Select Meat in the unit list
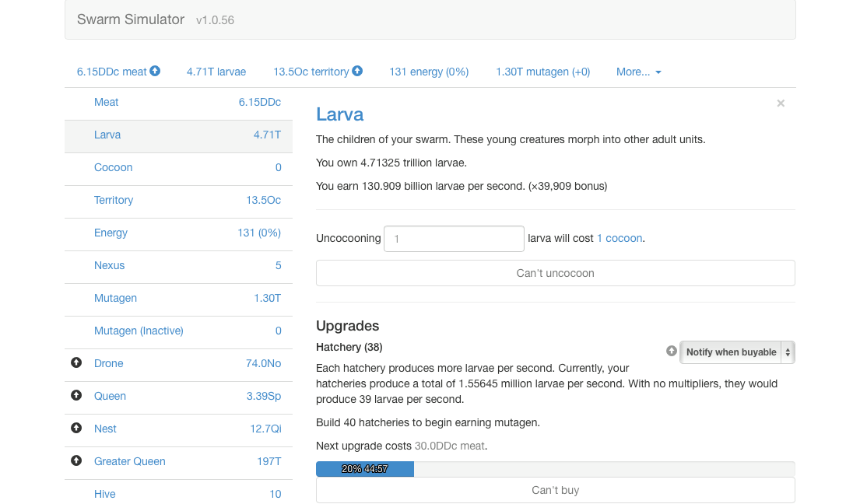Image resolution: width=860 pixels, height=504 pixels. pyautogui.click(x=178, y=103)
